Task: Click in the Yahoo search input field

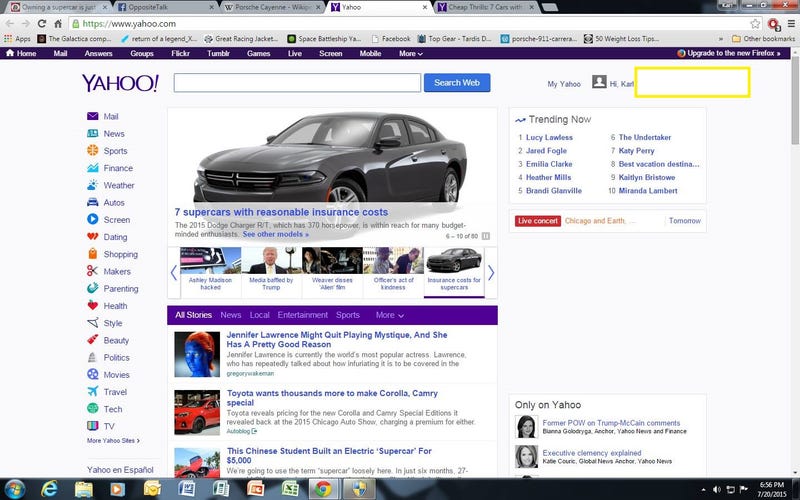Action: click(x=297, y=83)
